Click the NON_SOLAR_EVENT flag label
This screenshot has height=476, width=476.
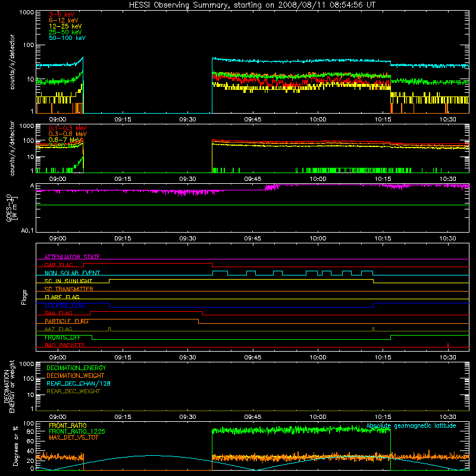(x=72, y=273)
